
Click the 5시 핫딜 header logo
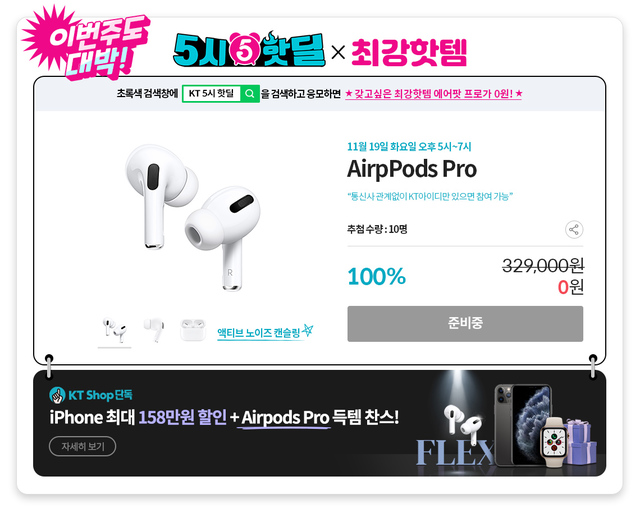click(249, 50)
